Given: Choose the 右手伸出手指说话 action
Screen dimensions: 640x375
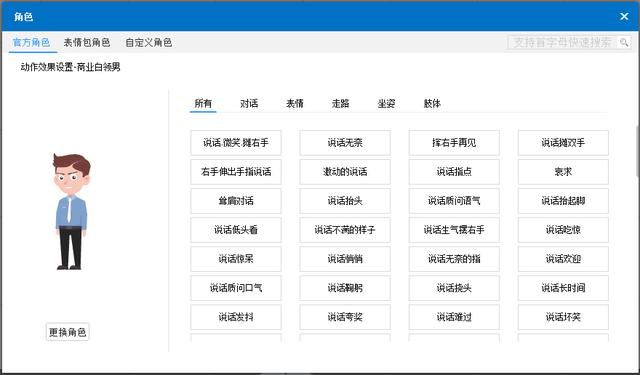Looking at the screenshot, I should coord(236,172).
